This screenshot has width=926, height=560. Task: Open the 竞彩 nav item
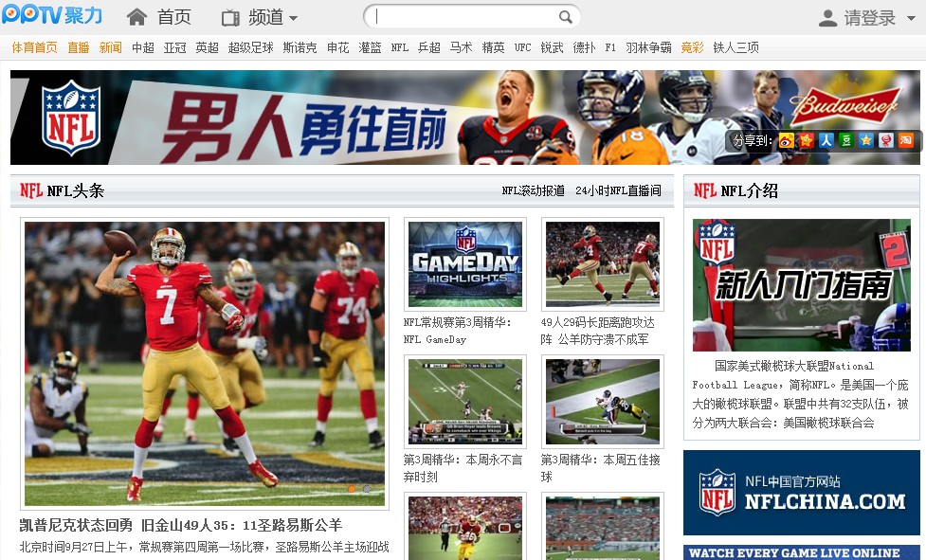pyautogui.click(x=692, y=47)
